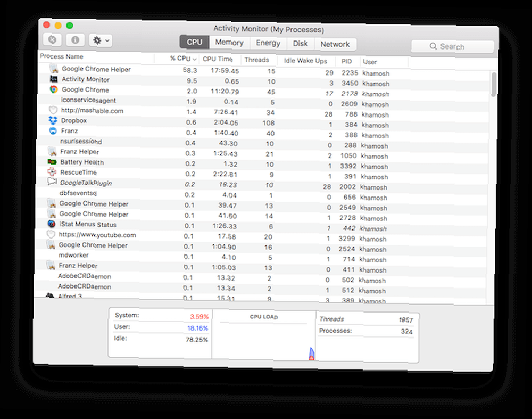The width and height of the screenshot is (532, 419).
Task: Click the Processes count 324
Action: coord(406,331)
